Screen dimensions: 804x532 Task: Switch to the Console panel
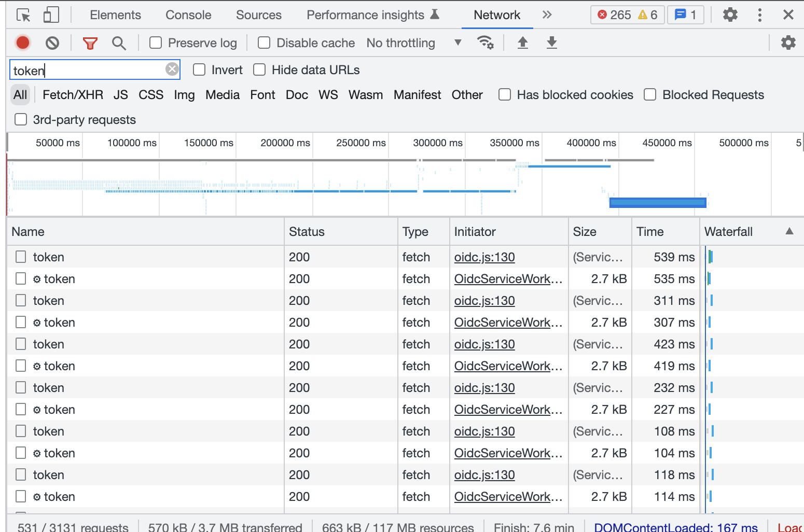pos(188,15)
